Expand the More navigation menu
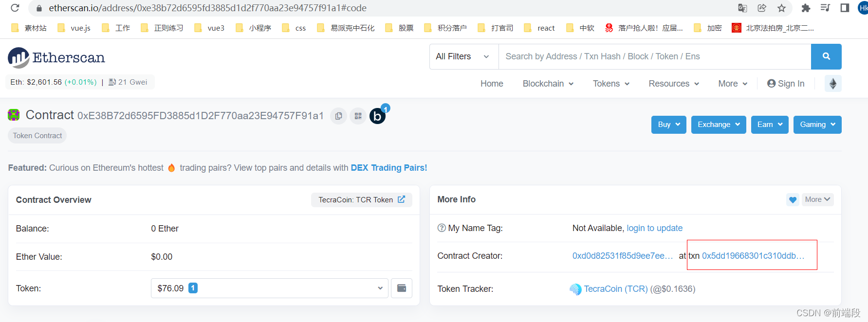The height and width of the screenshot is (322, 868). pyautogui.click(x=733, y=84)
